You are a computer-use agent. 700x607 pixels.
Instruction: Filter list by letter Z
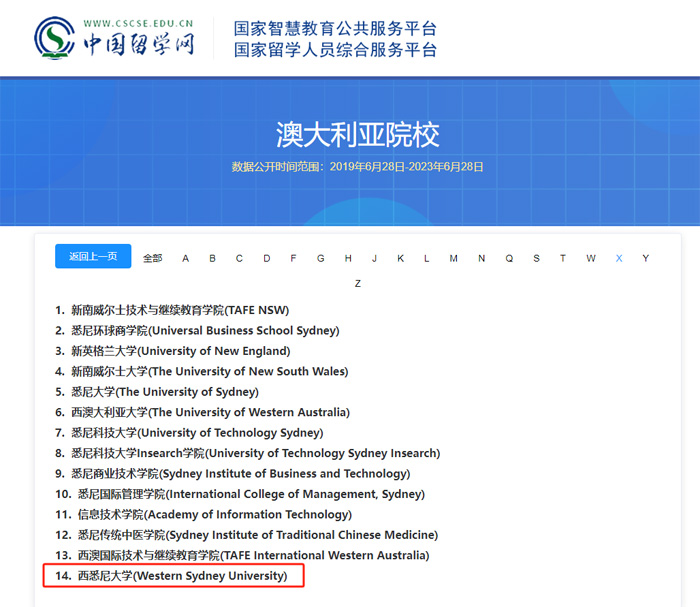[x=358, y=283]
